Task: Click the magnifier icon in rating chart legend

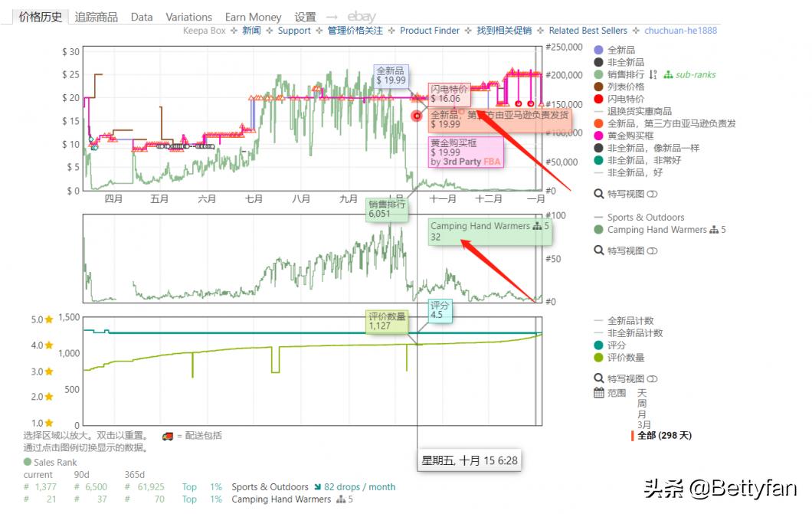Action: point(599,378)
